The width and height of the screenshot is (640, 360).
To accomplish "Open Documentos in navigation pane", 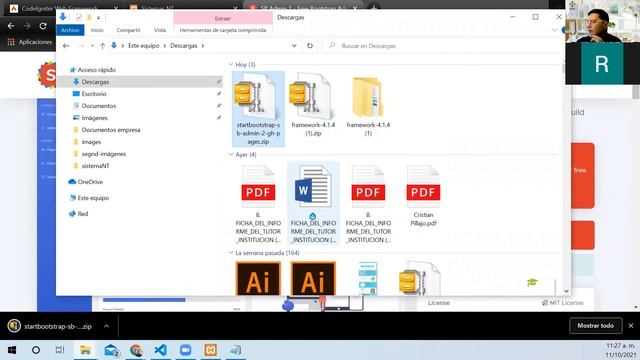I will click(x=95, y=106).
